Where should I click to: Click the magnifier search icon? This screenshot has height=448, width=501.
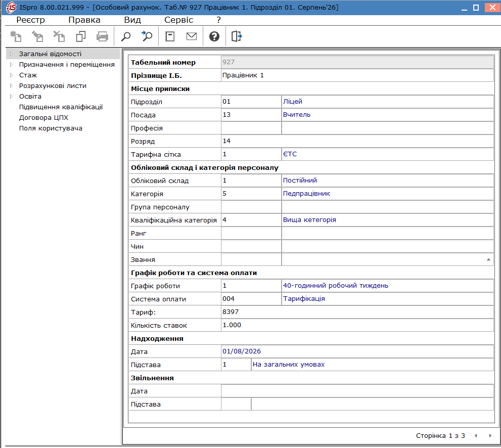point(126,36)
